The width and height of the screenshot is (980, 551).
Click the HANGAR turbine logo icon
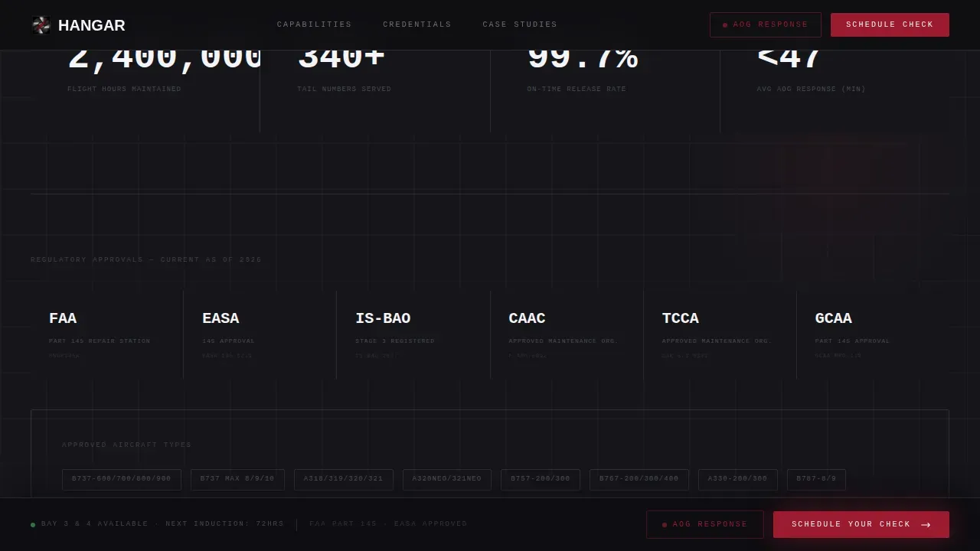click(41, 25)
